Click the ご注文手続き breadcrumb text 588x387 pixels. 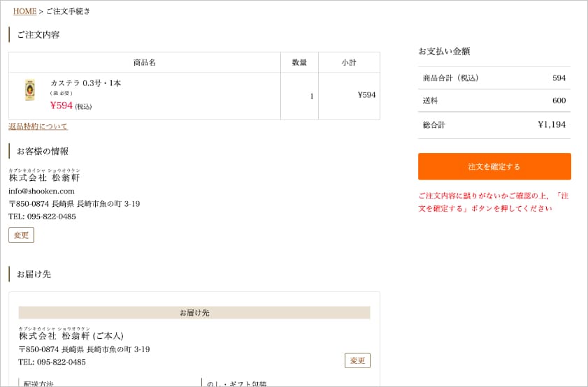(69, 11)
